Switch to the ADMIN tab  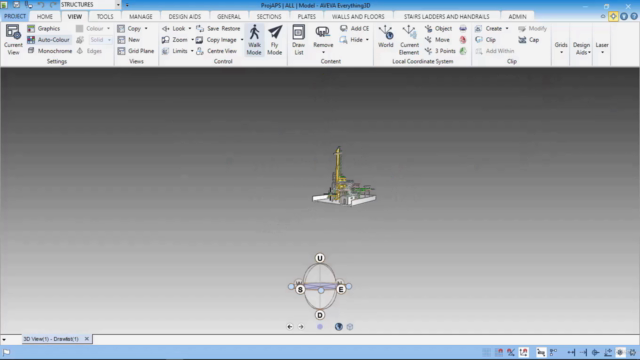517,16
